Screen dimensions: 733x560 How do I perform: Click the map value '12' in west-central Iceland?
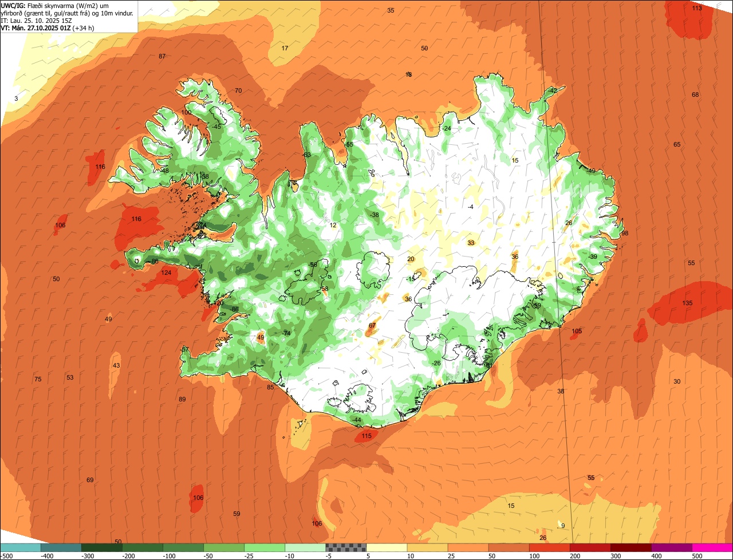333,225
